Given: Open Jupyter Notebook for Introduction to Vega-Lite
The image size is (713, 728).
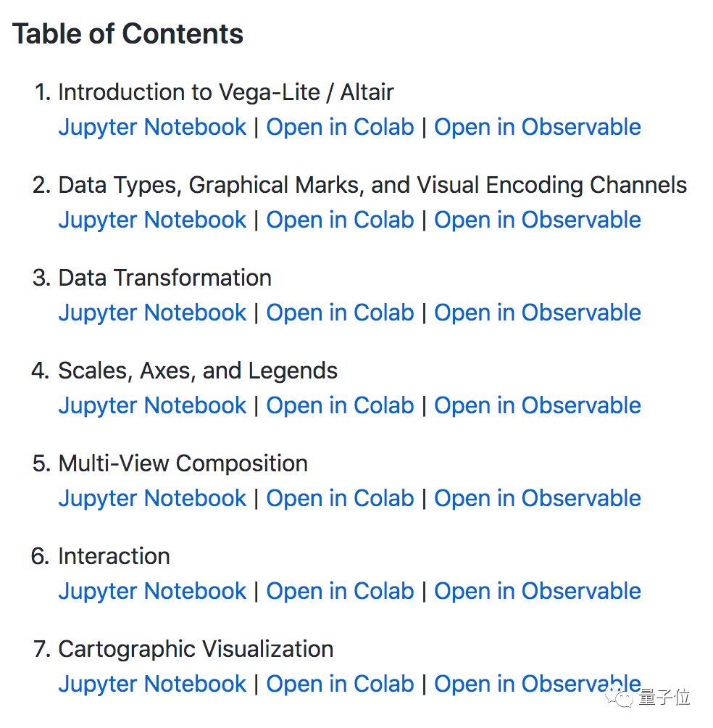Looking at the screenshot, I should pyautogui.click(x=152, y=127).
